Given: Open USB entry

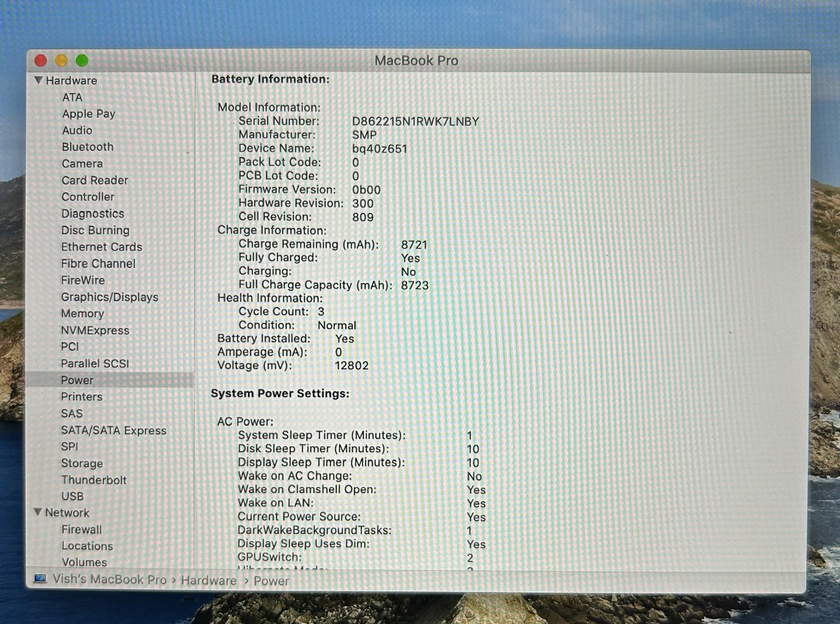Looking at the screenshot, I should (x=73, y=496).
